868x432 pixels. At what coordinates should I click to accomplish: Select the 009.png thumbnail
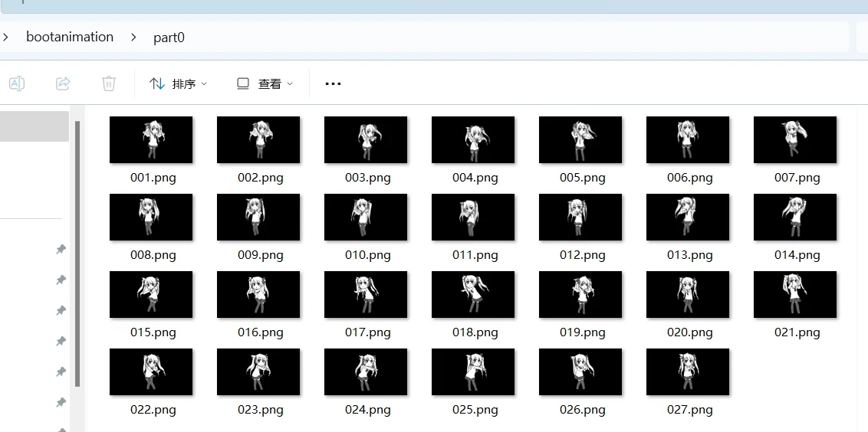pyautogui.click(x=258, y=217)
